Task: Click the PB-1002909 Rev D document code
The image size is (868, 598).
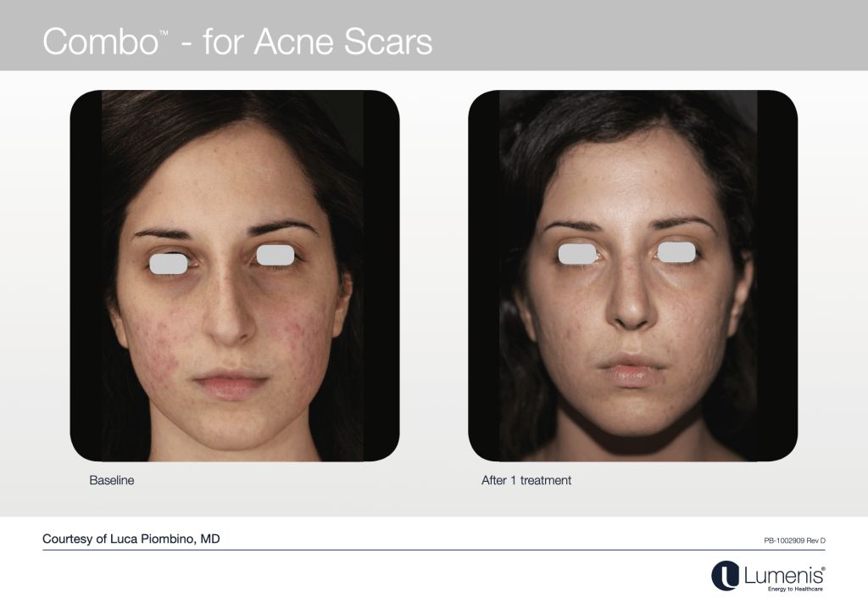Action: pos(794,540)
